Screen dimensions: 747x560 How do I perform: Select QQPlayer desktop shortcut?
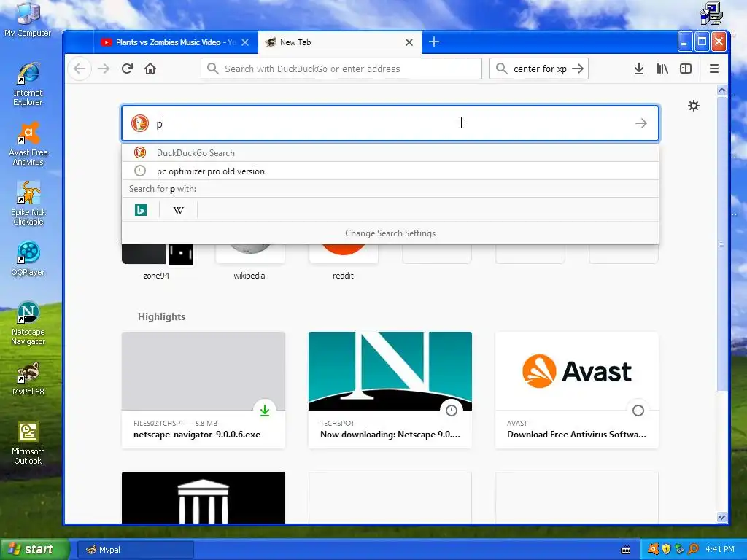tap(28, 260)
